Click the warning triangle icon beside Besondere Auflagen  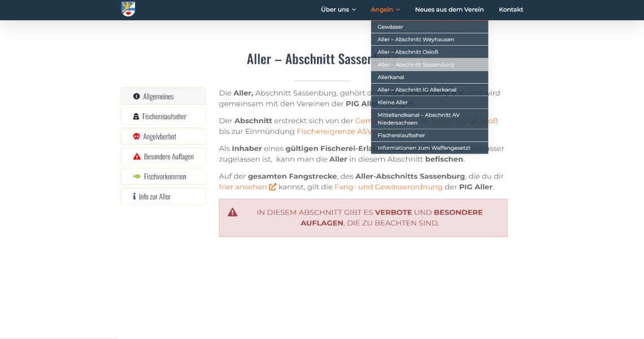pos(136,156)
